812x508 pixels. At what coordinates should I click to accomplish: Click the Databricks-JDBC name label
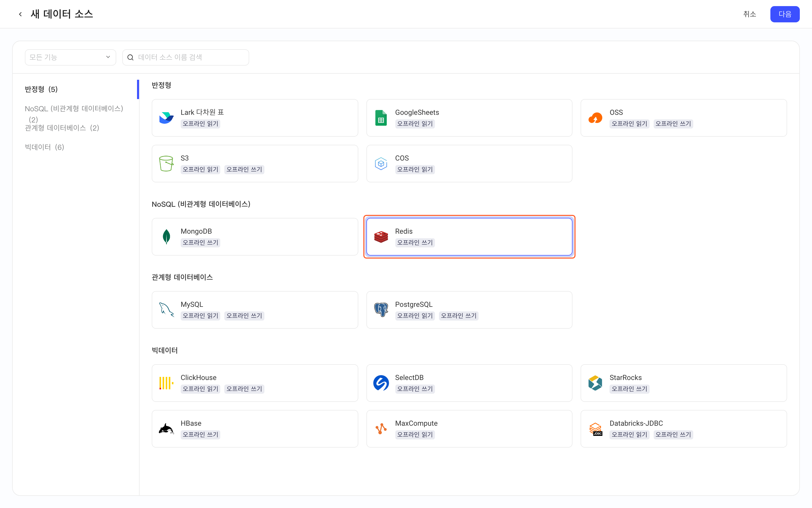(636, 423)
